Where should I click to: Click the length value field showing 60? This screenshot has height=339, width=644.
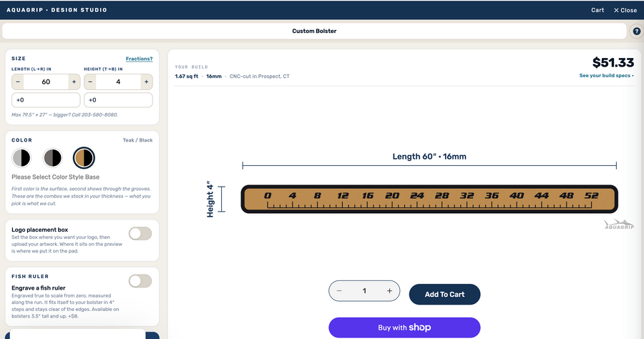[46, 82]
